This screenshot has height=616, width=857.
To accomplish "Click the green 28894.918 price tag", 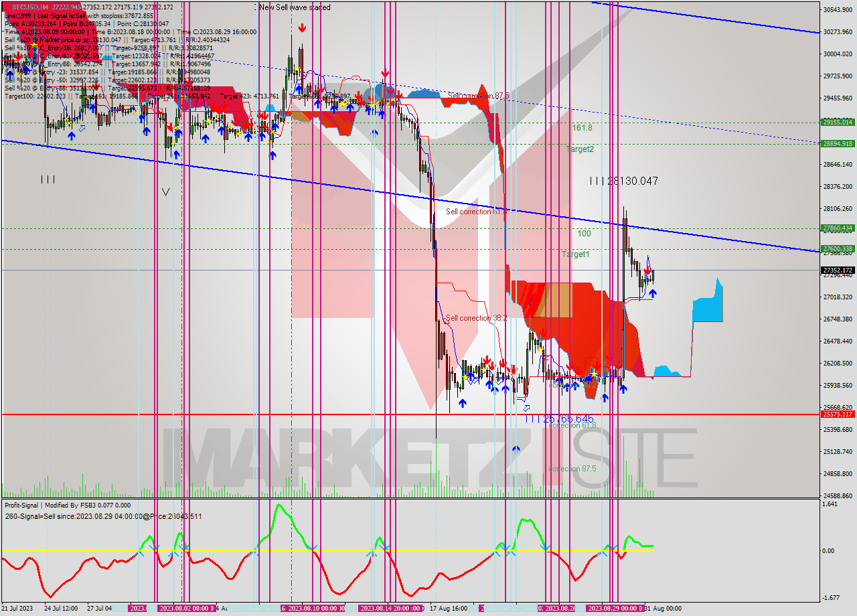I will click(837, 143).
